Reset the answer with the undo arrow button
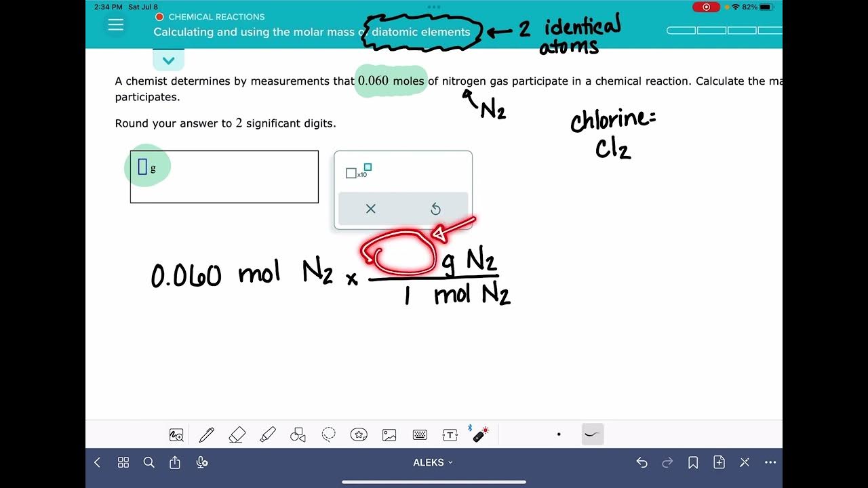 [x=435, y=209]
